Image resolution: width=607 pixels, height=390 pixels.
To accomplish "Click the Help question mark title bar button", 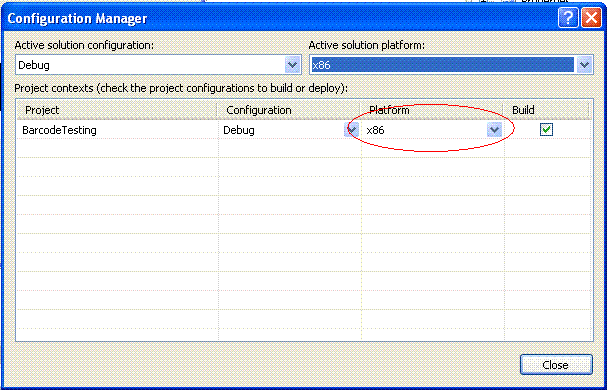I will [x=568, y=18].
